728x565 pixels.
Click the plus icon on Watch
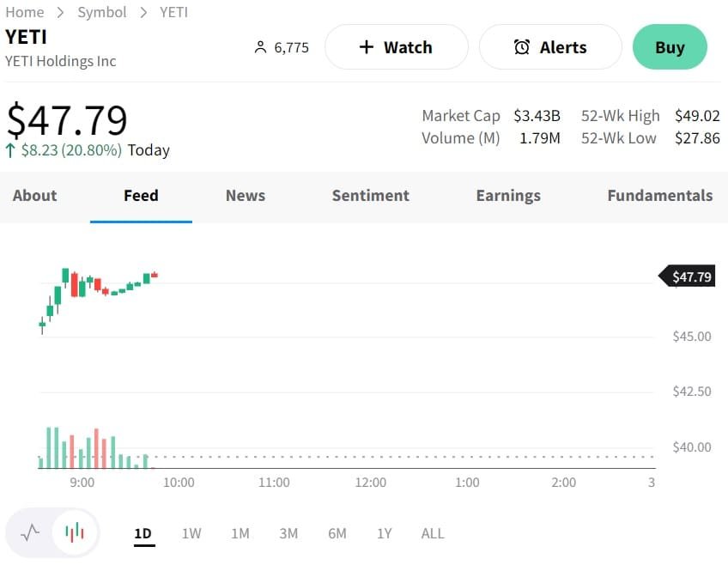tap(367, 47)
